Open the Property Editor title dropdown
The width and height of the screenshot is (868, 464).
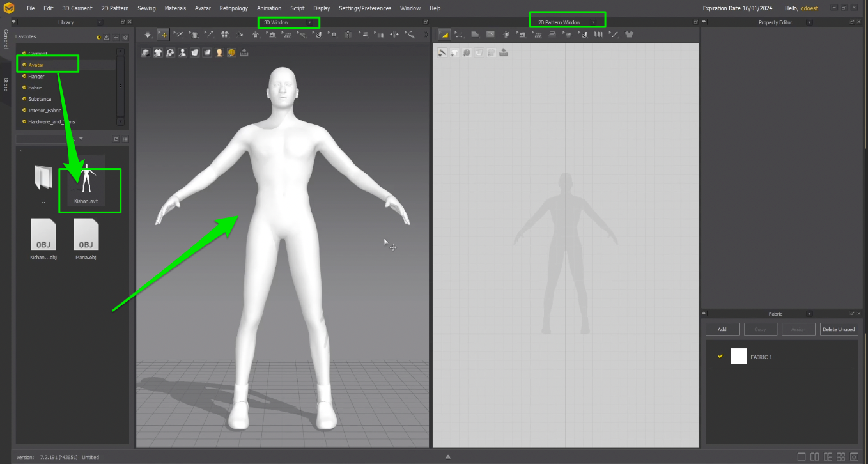[x=809, y=22]
